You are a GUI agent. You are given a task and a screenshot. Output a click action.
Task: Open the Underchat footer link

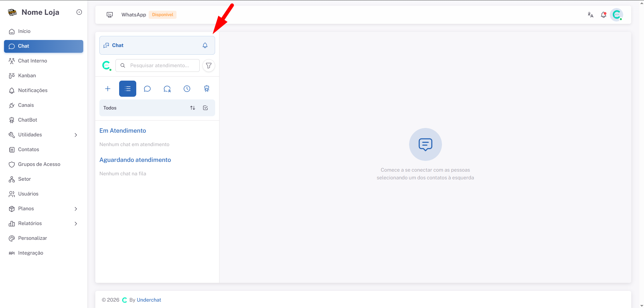point(149,300)
